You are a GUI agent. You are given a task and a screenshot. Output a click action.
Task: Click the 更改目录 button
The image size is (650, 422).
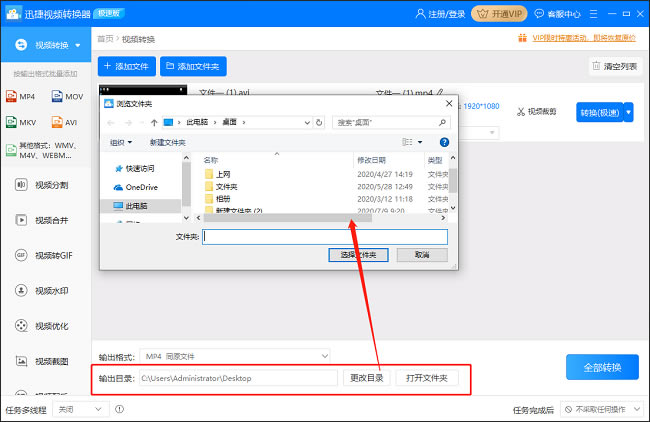pyautogui.click(x=366, y=378)
